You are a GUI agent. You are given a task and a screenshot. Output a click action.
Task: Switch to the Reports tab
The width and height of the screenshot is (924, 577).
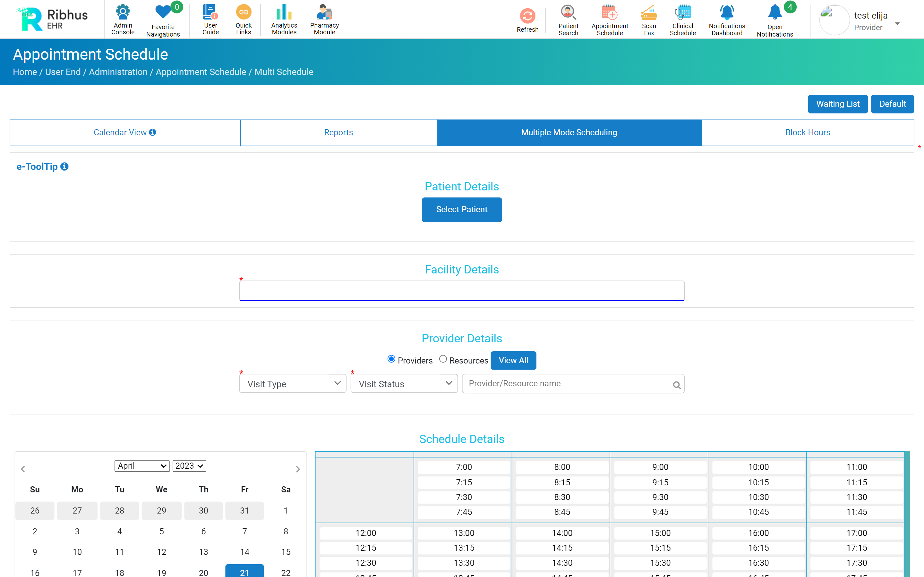pos(338,132)
